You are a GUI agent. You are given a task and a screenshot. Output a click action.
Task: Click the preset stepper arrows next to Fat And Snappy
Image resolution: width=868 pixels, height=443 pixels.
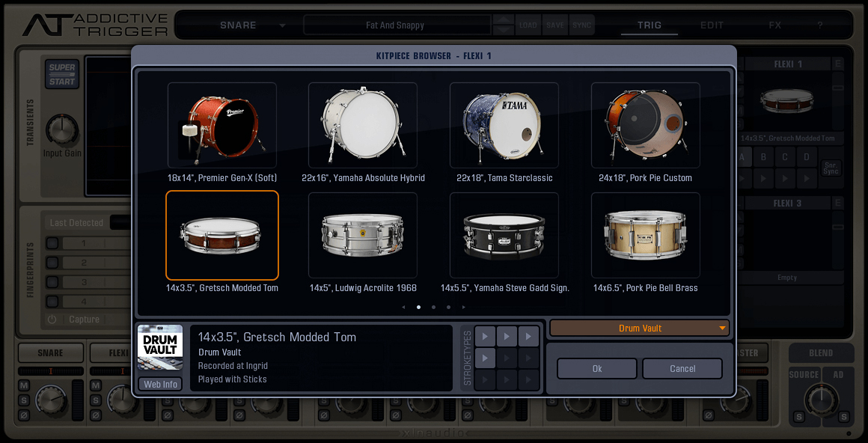click(x=502, y=24)
